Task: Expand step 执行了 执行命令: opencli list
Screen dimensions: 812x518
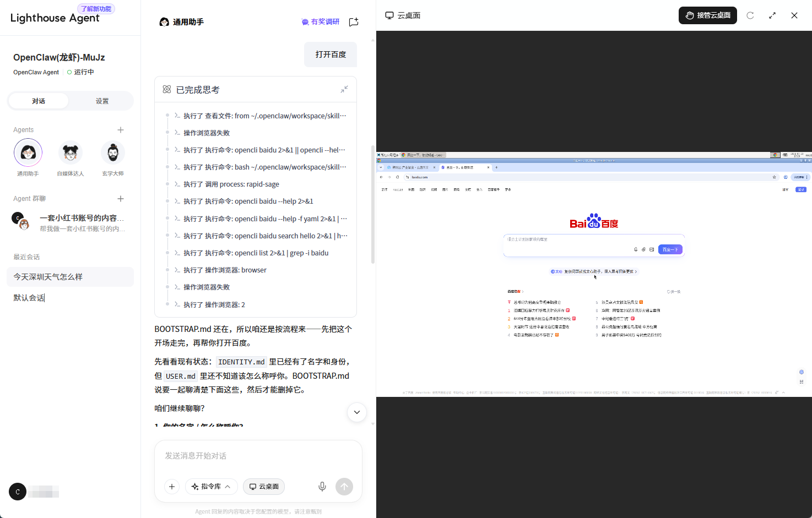Action: click(256, 253)
